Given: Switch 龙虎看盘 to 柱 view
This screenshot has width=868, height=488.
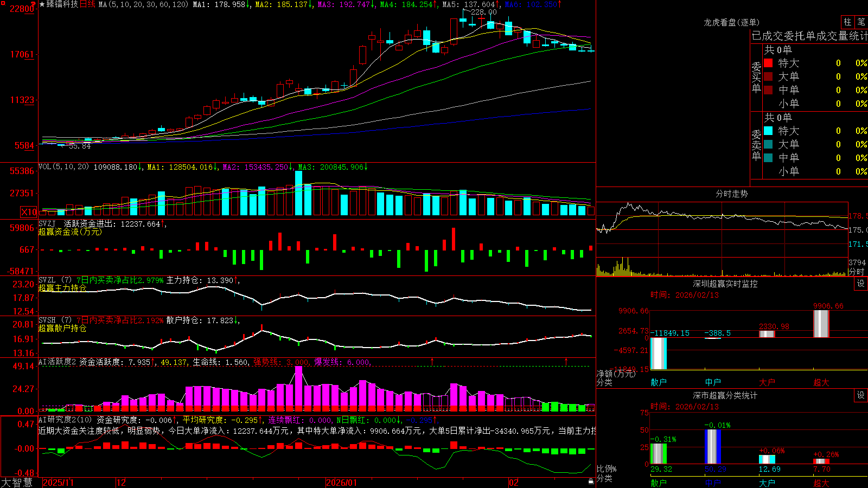Looking at the screenshot, I should tap(847, 22).
